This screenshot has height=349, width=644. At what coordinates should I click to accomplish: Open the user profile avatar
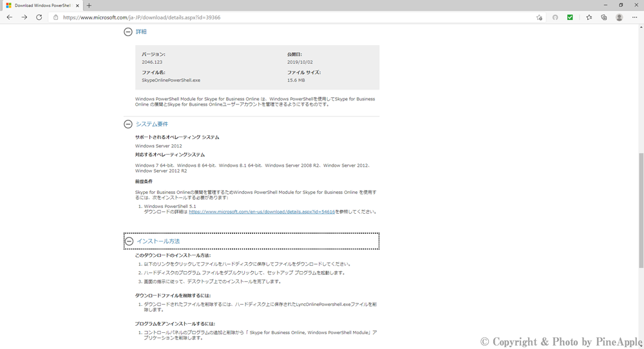point(620,17)
